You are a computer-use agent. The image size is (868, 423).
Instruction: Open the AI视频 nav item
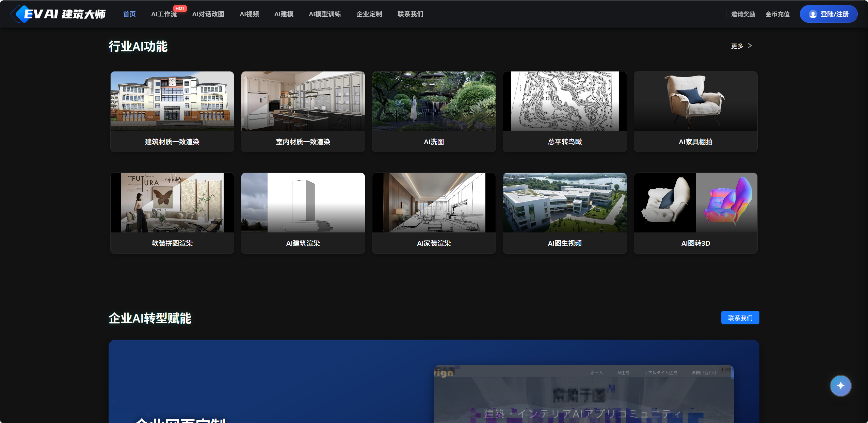(x=249, y=14)
